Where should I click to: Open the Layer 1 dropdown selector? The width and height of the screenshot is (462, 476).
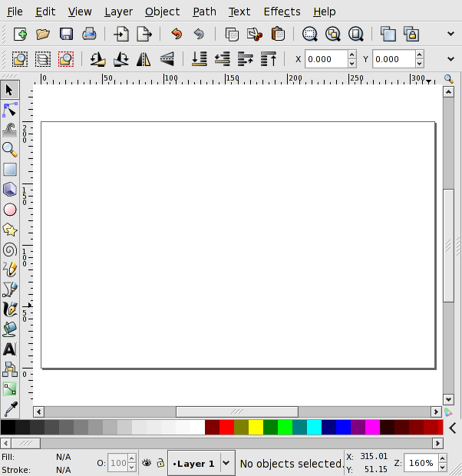click(x=226, y=463)
